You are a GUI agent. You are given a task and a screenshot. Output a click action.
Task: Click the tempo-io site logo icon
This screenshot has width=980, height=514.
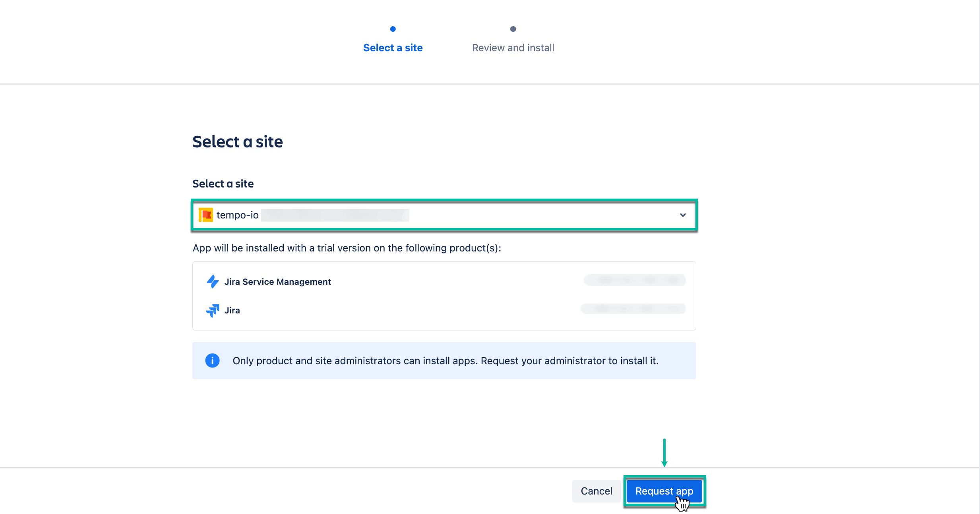(x=206, y=215)
